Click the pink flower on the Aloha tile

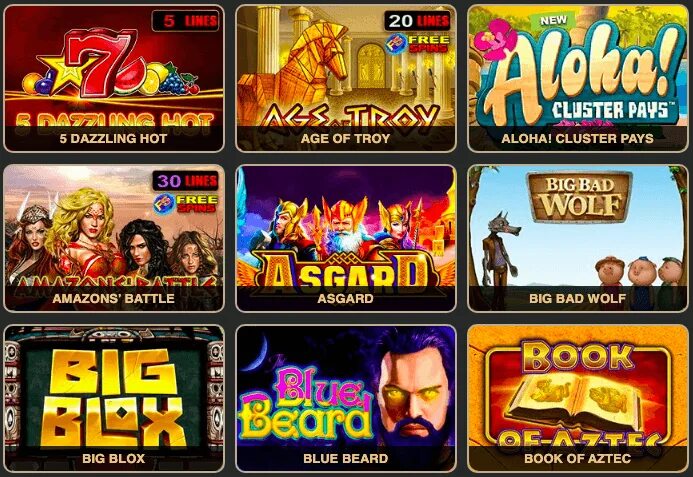[495, 40]
